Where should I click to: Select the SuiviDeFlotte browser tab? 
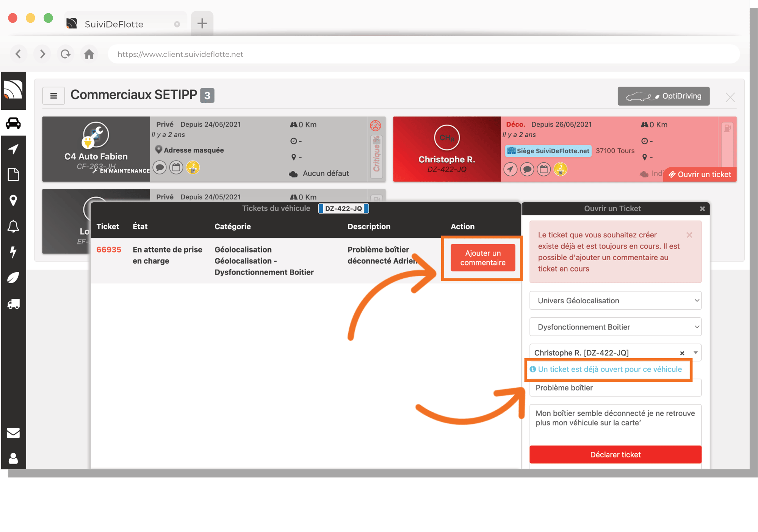click(125, 24)
